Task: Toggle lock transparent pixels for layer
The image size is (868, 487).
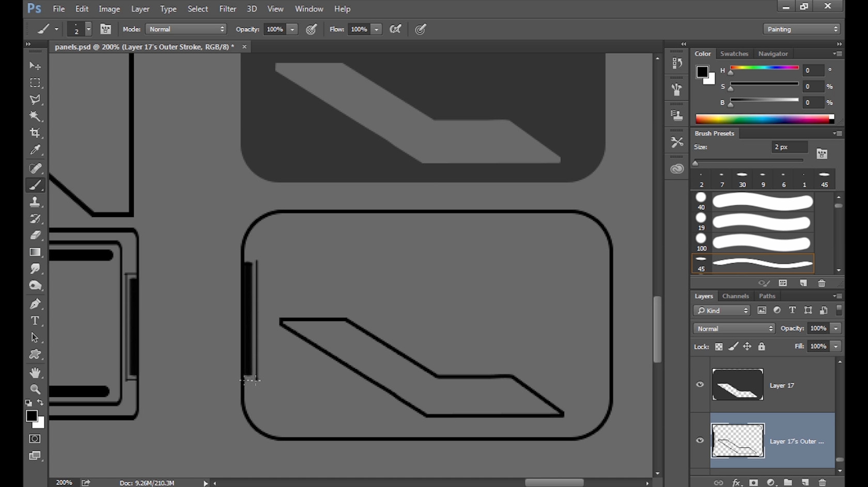Action: [719, 347]
